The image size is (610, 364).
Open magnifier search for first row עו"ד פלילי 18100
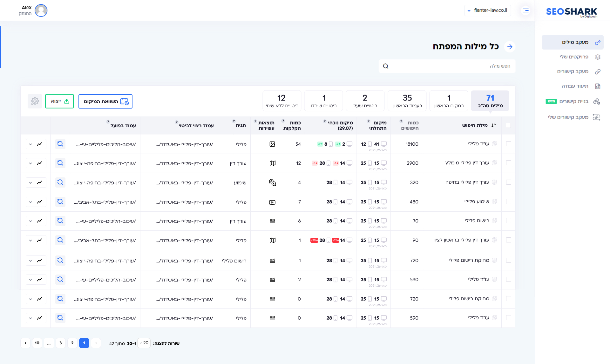pos(60,144)
